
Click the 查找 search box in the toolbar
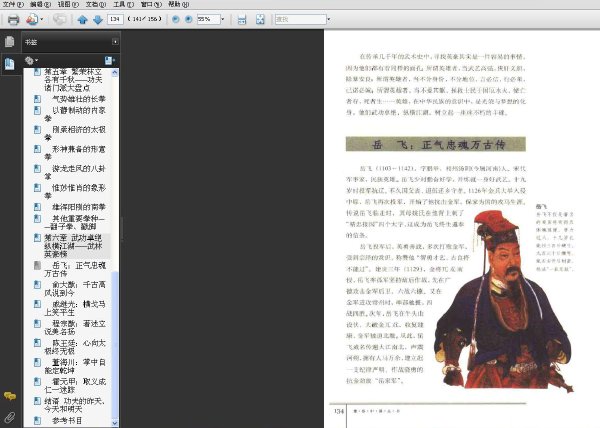300,19
